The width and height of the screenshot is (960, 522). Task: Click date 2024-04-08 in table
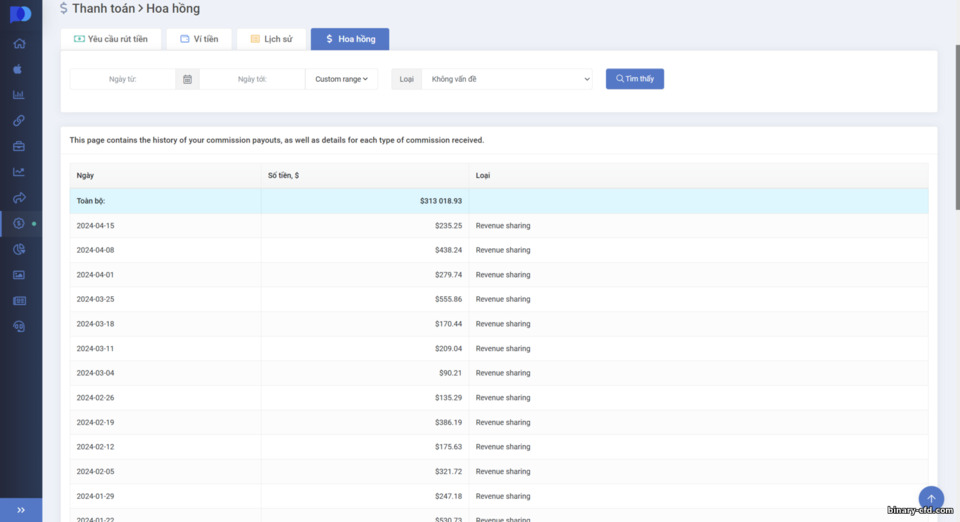coord(95,250)
